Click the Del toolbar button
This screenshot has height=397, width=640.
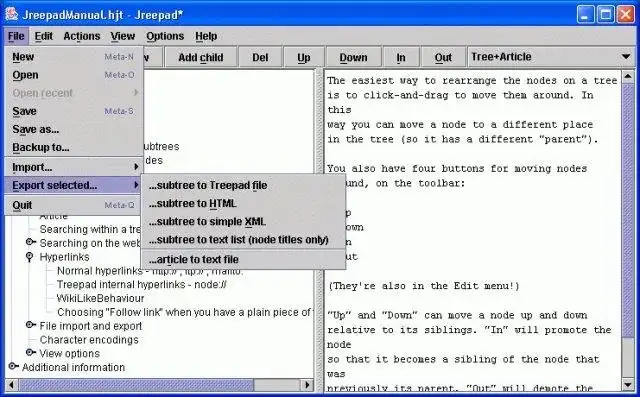point(260,58)
